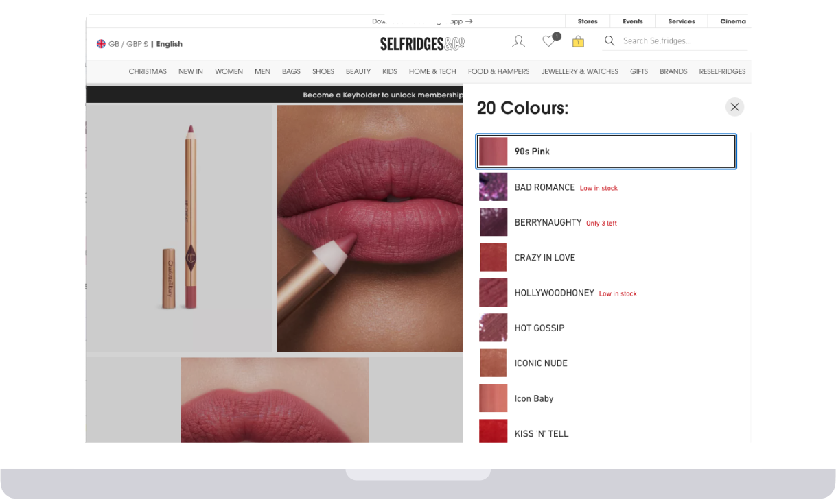Open the HOME & TECH menu
Viewport: 836px width, 504px height.
pos(432,71)
